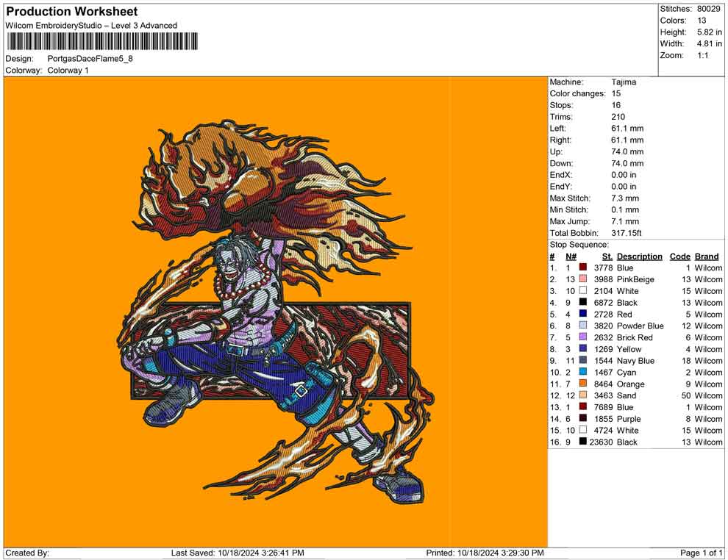Screen dimensions: 728x560
Task: Click the swatch next to 2728 Red
Action: click(582, 314)
